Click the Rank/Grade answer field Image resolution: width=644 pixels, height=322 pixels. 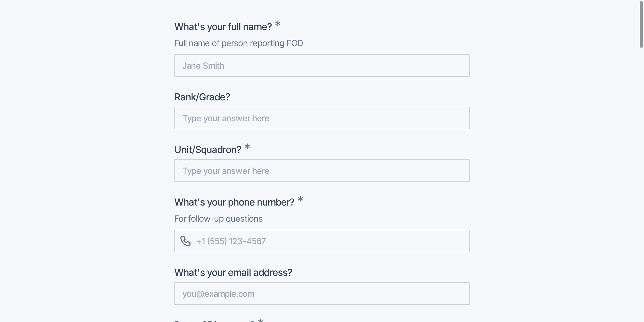[322, 118]
